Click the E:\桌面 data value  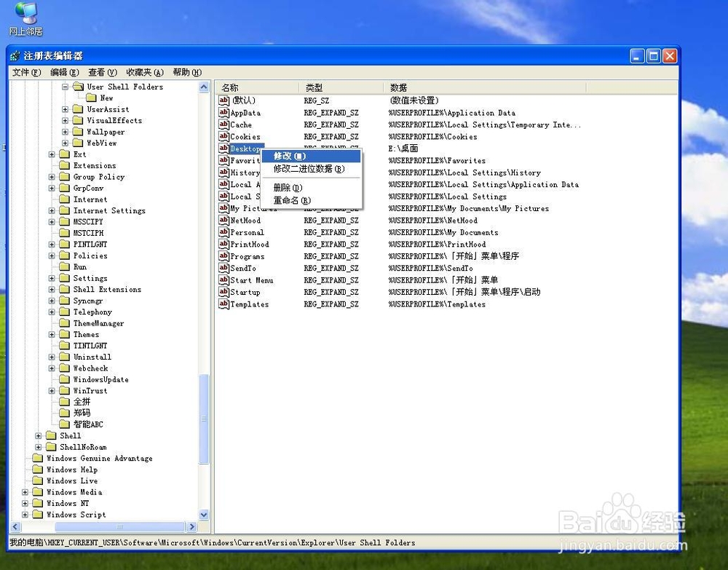tap(403, 149)
